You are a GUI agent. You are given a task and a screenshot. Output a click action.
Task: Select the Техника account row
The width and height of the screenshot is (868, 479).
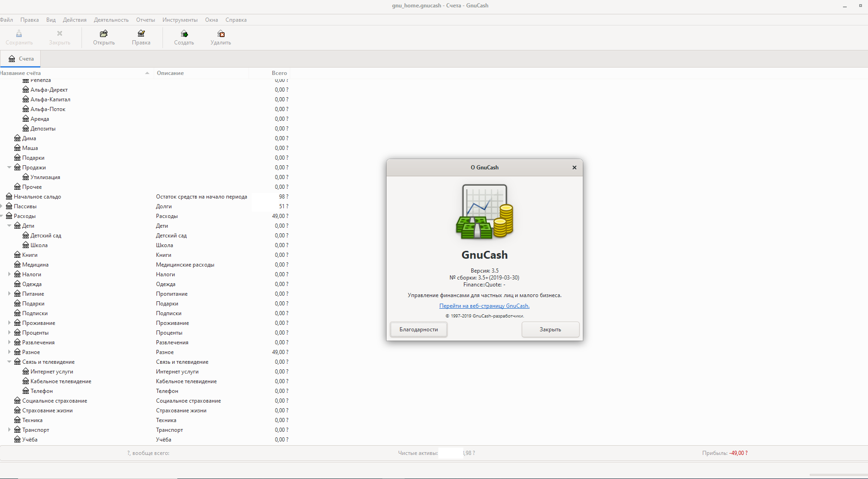click(145, 420)
